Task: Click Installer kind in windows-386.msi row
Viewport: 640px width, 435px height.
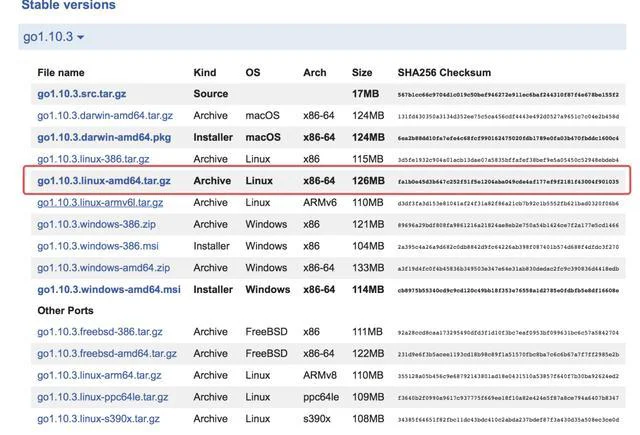Action: (211, 246)
